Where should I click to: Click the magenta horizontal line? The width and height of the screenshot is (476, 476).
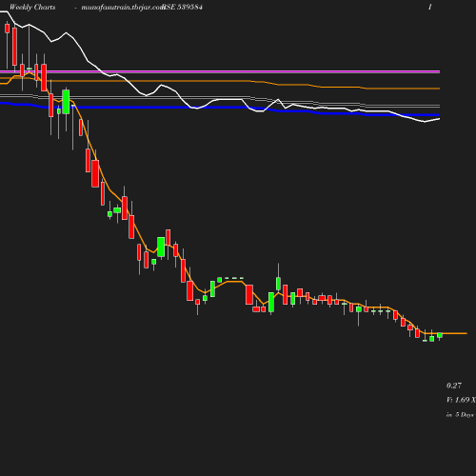click(220, 71)
